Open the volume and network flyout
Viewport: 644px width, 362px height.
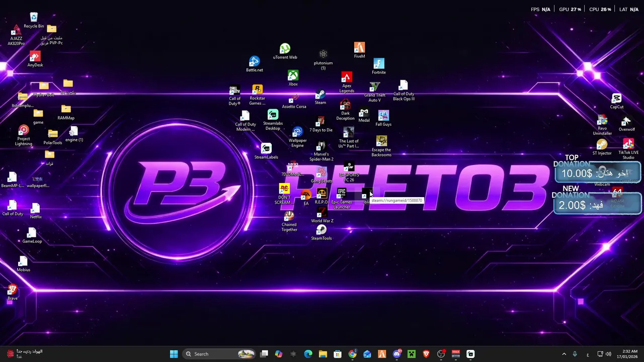pyautogui.click(x=604, y=354)
